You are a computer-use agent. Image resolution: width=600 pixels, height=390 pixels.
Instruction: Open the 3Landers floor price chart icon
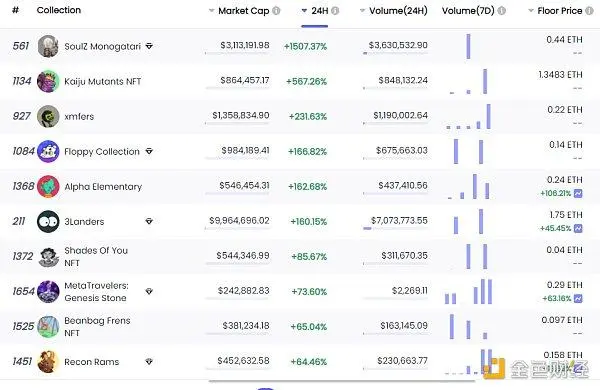pos(578,228)
